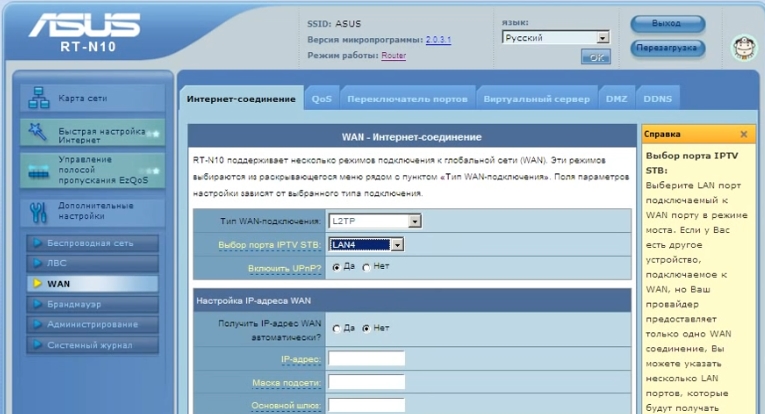Click the Перезагрузка reboot button
765x414 pixels.
(667, 48)
